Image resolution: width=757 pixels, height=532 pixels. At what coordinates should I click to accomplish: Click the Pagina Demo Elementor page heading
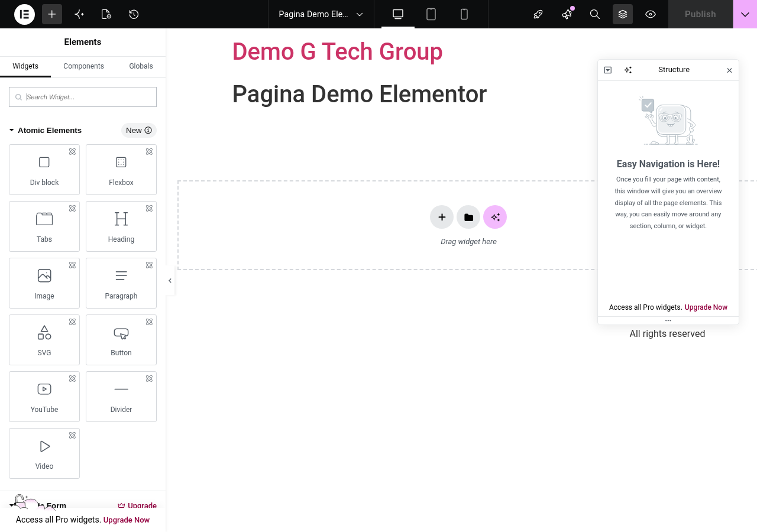[x=360, y=94]
